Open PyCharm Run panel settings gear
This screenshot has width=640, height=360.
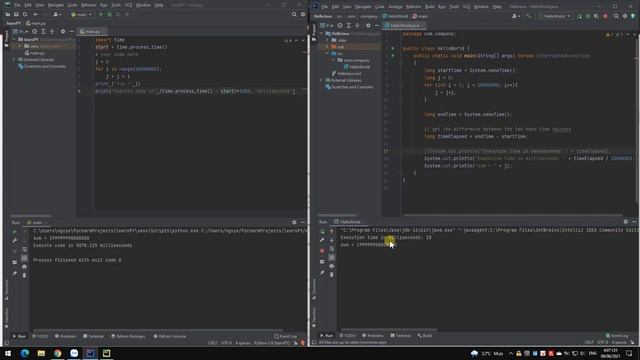pos(294,222)
